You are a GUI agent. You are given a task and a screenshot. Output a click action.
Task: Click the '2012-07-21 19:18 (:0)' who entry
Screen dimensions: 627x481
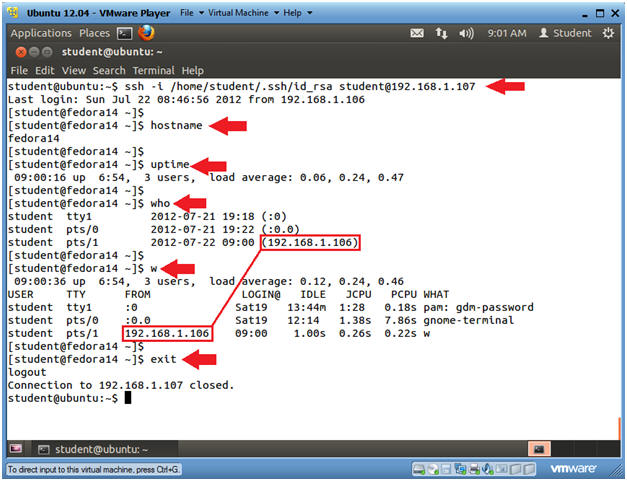coord(219,217)
